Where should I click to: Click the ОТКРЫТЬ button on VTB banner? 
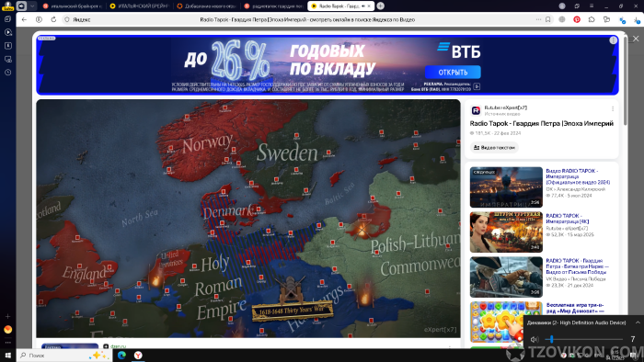453,73
